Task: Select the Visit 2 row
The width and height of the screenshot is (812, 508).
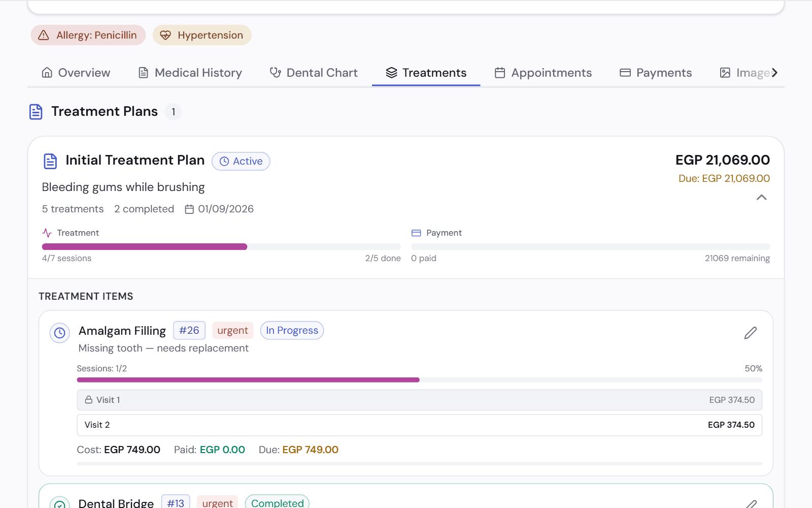Action: click(x=419, y=425)
